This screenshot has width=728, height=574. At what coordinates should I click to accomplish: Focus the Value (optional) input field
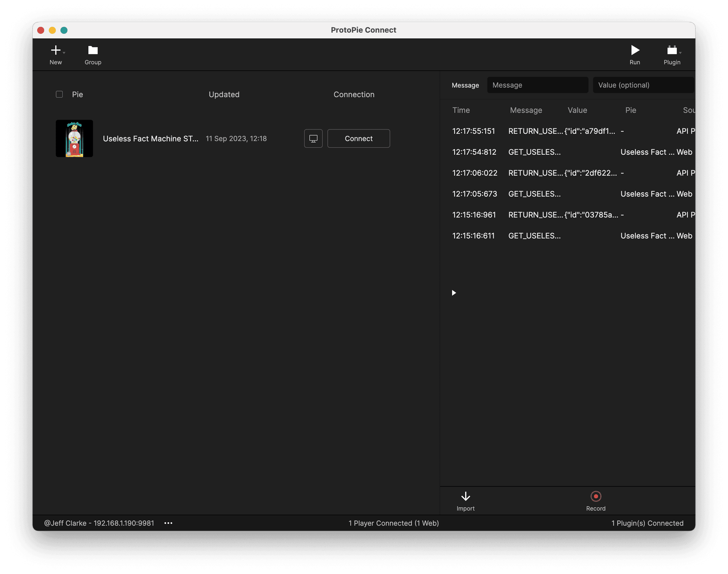644,85
